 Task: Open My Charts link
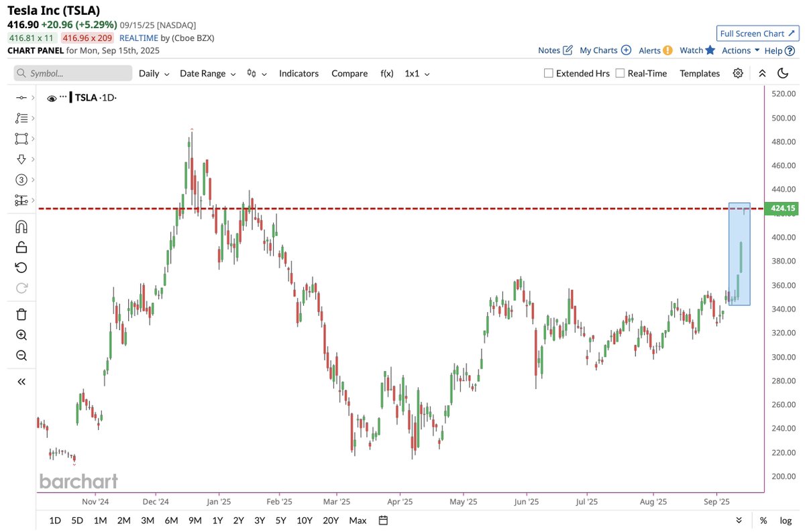(605, 50)
